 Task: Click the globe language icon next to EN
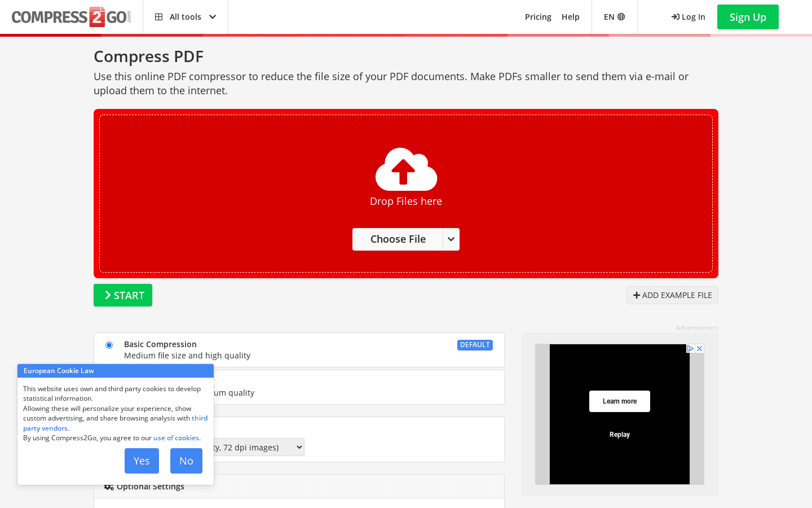click(620, 17)
